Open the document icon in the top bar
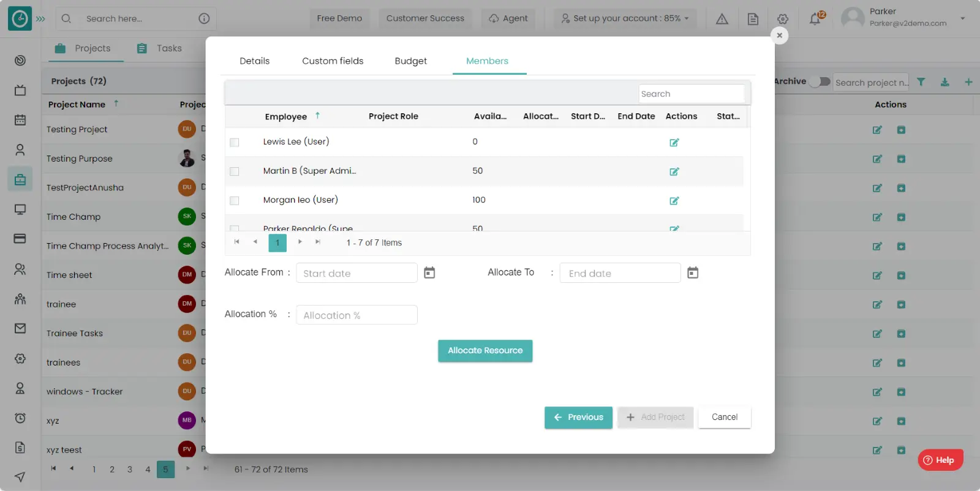This screenshot has width=980, height=491. (x=753, y=19)
